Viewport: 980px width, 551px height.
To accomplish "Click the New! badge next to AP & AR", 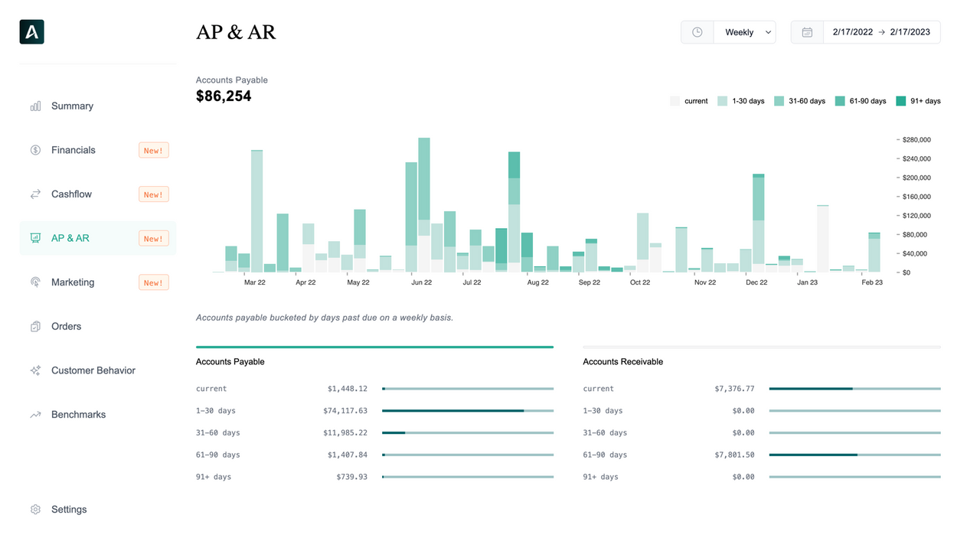I will click(x=154, y=239).
